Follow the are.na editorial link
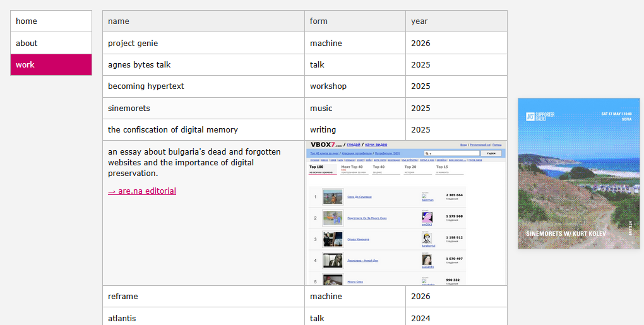The height and width of the screenshot is (325, 644). 142,191
